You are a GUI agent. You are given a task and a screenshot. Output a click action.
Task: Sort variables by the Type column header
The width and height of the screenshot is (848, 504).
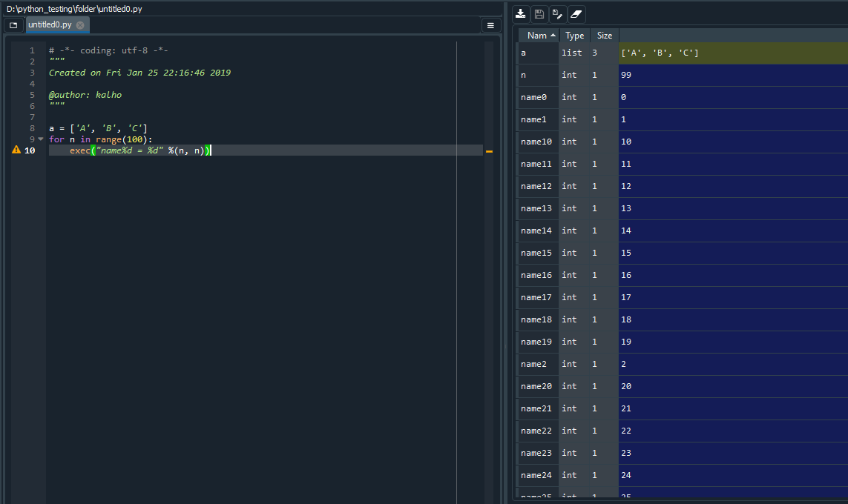575,36
